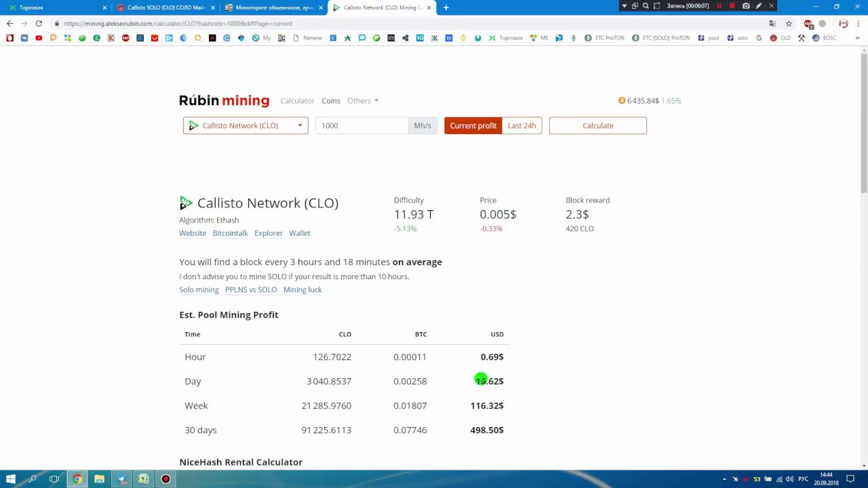Open the translate page icon in address bar
The image size is (868, 488).
[772, 23]
